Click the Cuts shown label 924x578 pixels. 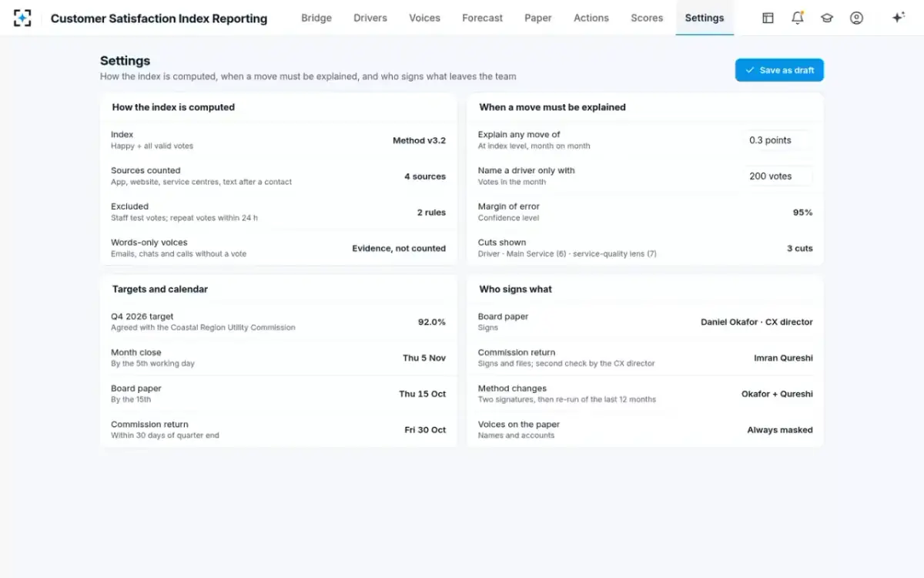coord(502,242)
